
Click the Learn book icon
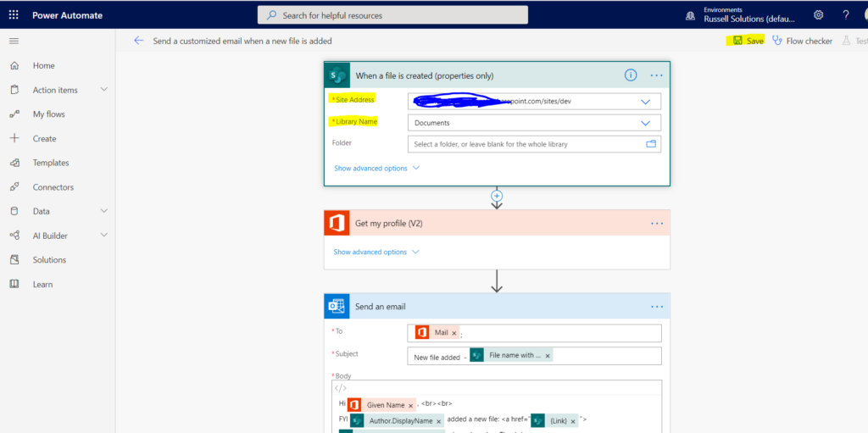[x=15, y=284]
